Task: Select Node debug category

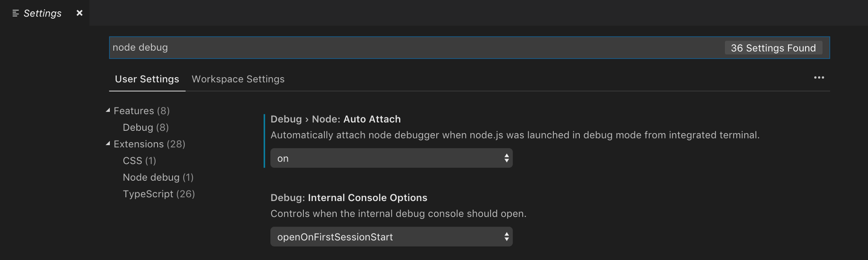Action: (x=158, y=177)
